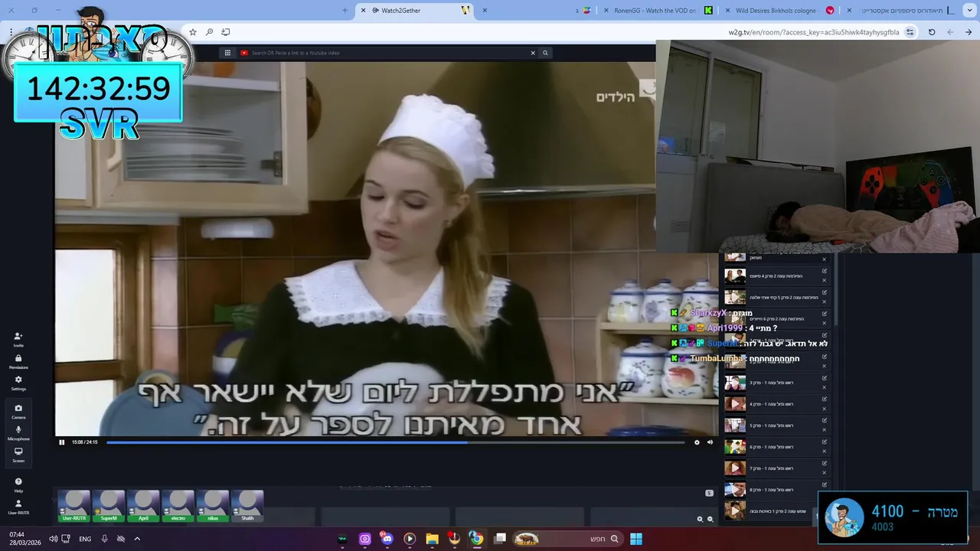
Task: Open the Windows Start menu
Action: pos(636,539)
